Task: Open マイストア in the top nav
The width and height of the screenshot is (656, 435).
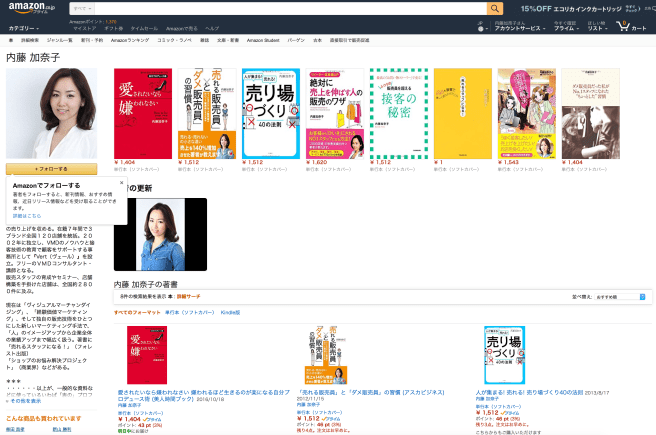Action: [x=85, y=28]
